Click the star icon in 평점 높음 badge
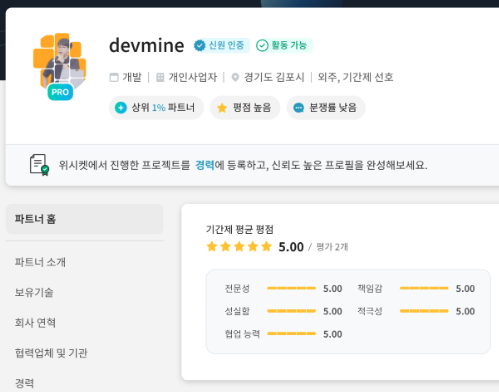The image size is (499, 392). pyautogui.click(x=222, y=108)
